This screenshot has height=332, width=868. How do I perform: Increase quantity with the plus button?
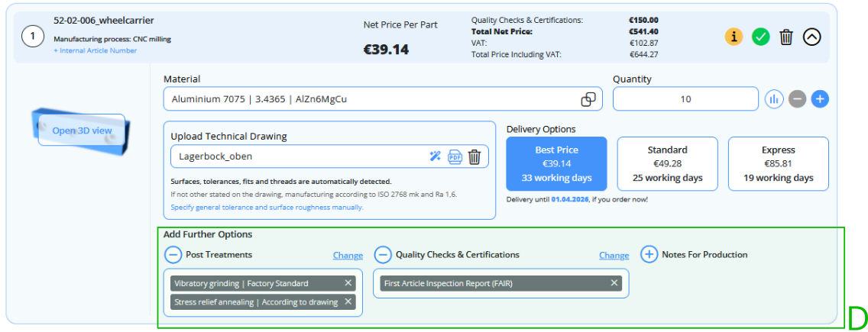click(820, 99)
